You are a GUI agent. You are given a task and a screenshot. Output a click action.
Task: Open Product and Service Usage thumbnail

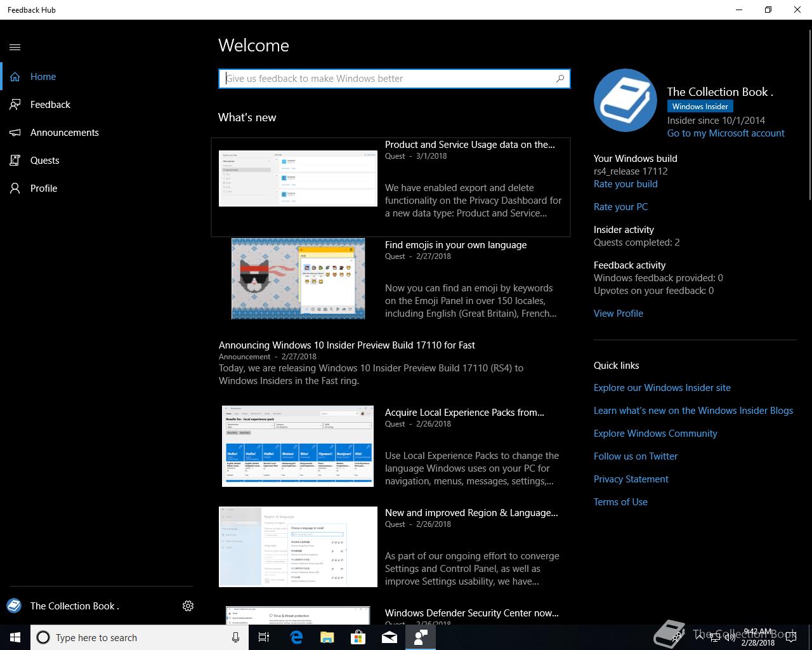point(298,178)
